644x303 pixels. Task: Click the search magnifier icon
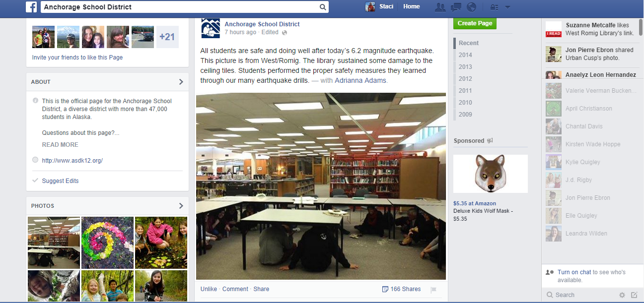pos(323,7)
